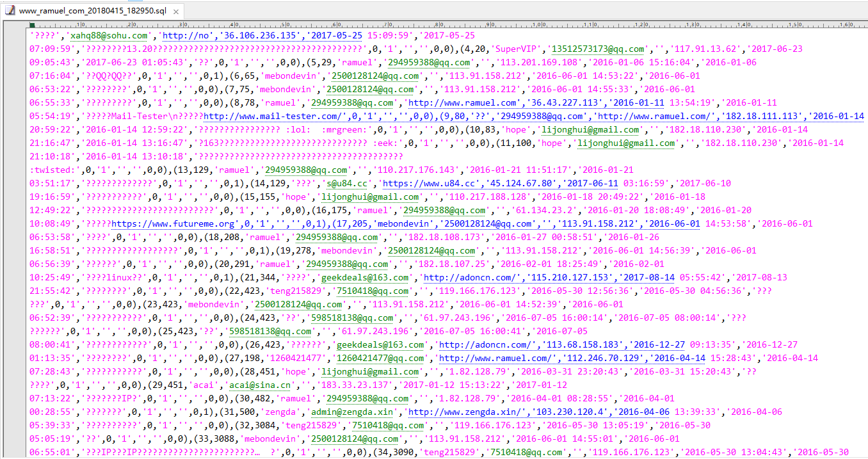The height and width of the screenshot is (459, 868).
Task: Click the IP address 110.217.176.143
Action: [x=416, y=170]
